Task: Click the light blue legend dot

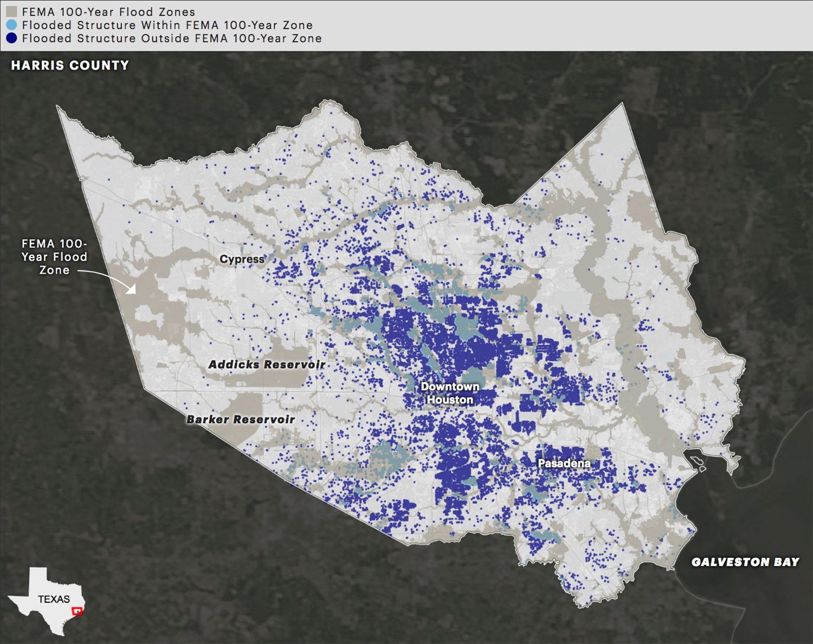Action: (x=11, y=25)
